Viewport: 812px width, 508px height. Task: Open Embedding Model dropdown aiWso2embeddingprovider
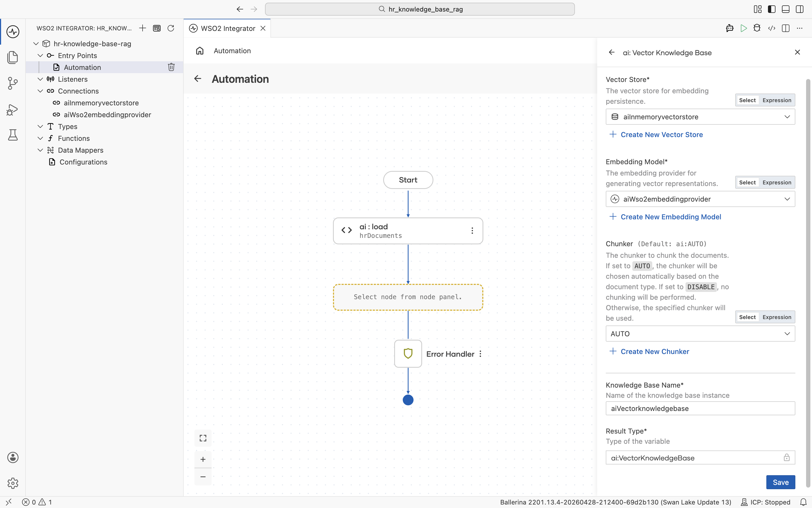pos(700,199)
